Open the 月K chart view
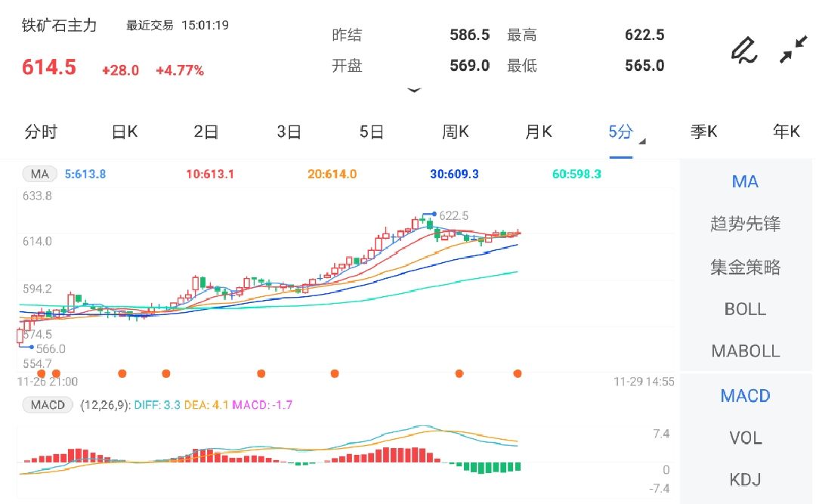 [x=537, y=131]
